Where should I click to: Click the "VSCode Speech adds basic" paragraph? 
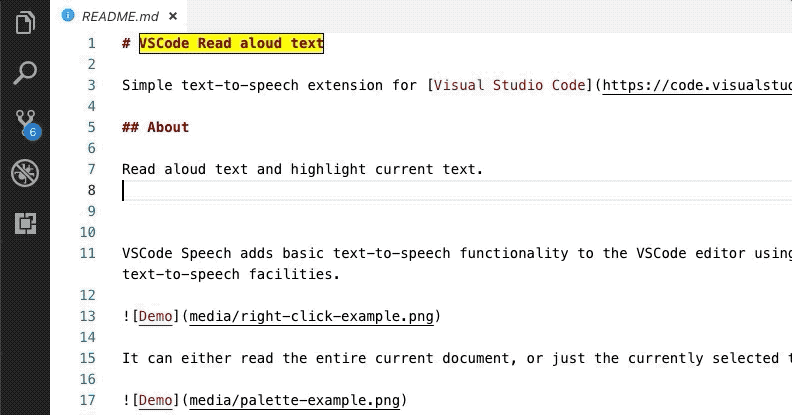400,253
